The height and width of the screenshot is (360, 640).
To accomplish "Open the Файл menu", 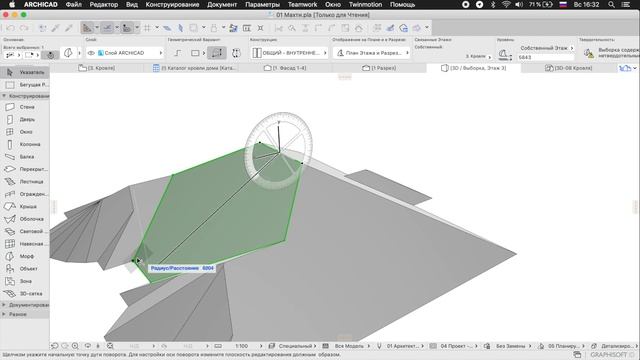I will pyautogui.click(x=73, y=4).
